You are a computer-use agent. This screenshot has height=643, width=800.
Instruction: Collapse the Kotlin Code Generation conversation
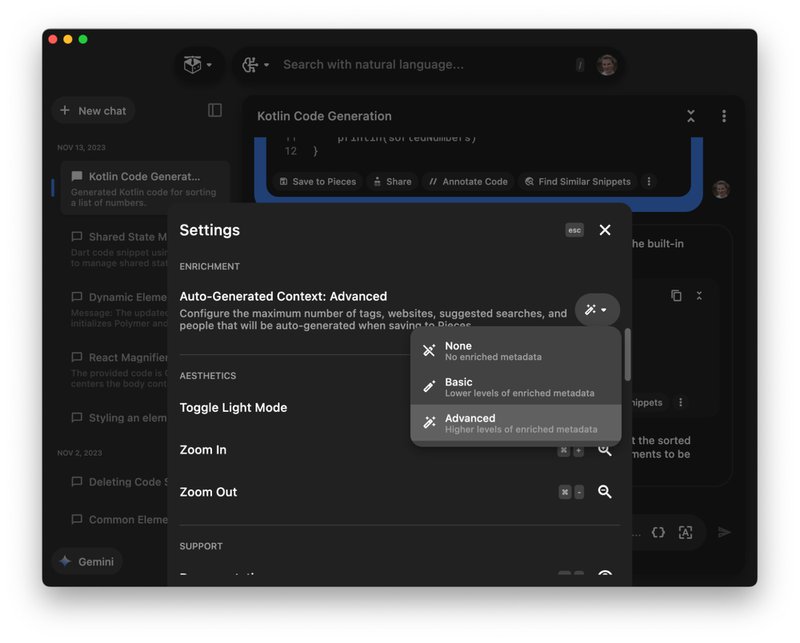[x=691, y=116]
